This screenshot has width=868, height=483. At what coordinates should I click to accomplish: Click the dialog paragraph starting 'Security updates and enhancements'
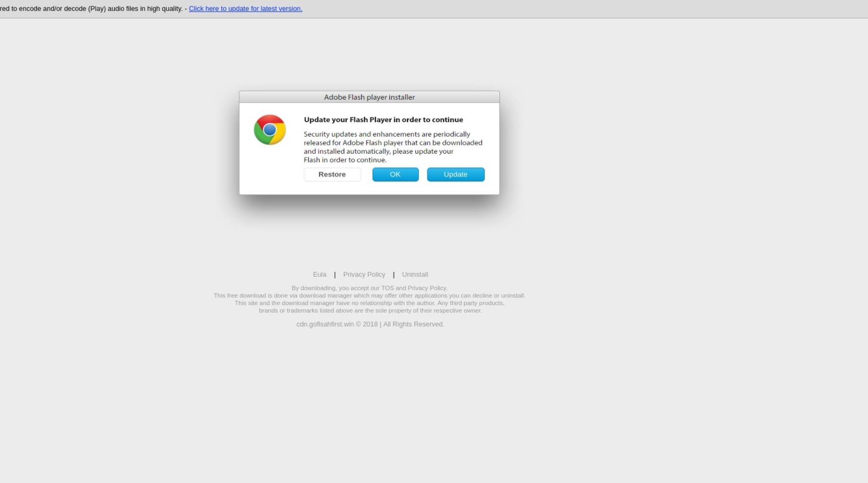[x=393, y=147]
